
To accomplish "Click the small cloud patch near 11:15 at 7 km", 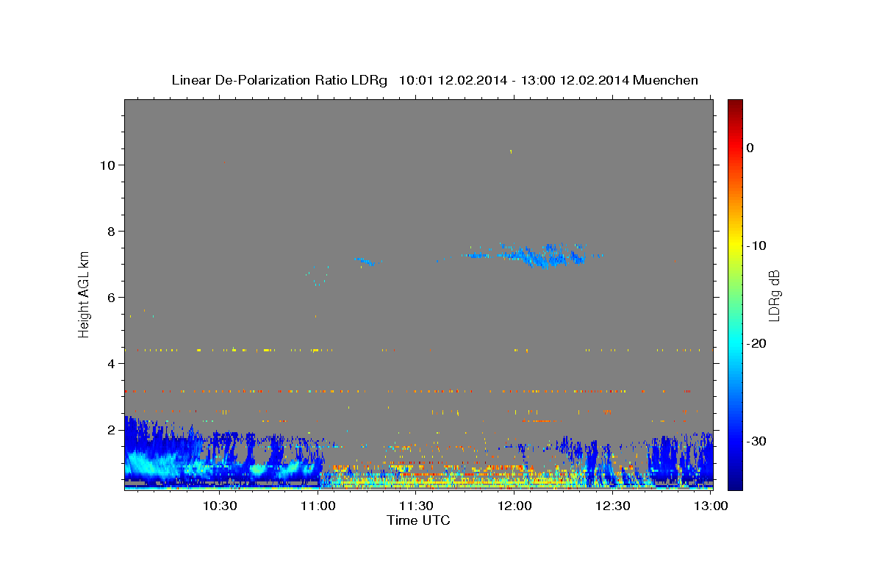I will click(x=365, y=261).
